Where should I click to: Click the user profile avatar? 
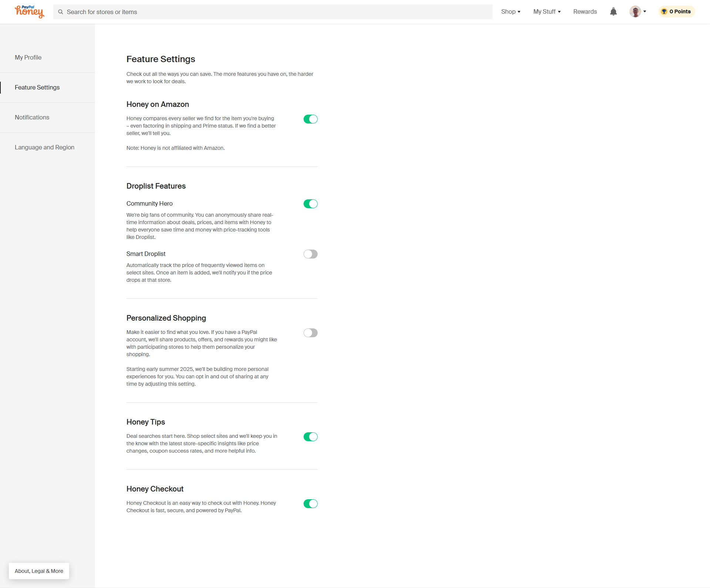[x=635, y=12]
